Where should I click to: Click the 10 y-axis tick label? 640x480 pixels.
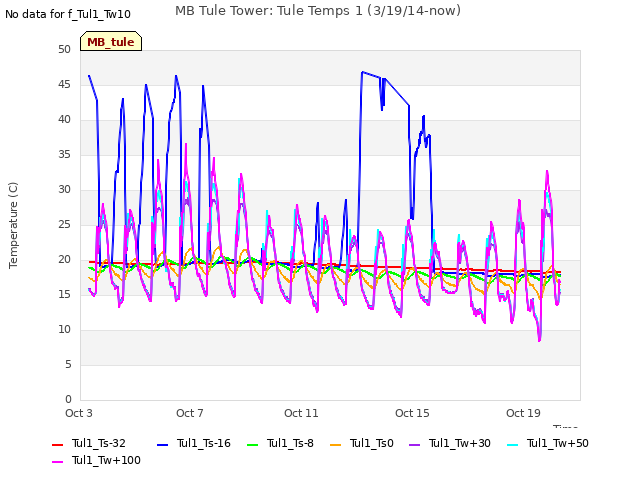point(64,330)
